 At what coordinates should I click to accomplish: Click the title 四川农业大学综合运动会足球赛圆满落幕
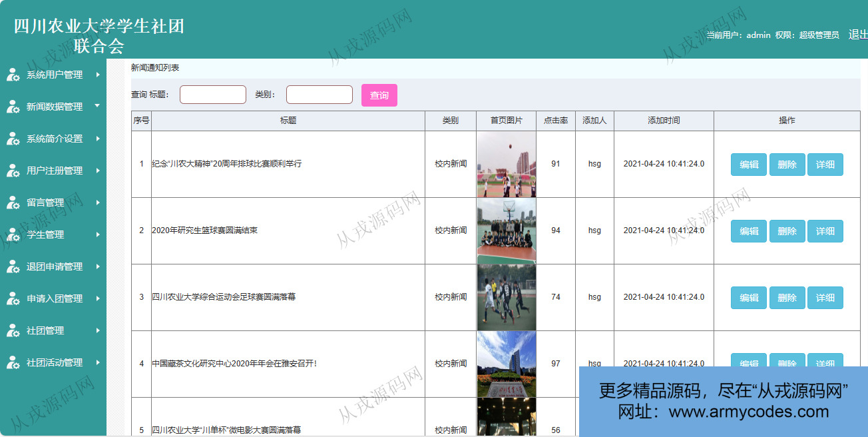point(224,297)
